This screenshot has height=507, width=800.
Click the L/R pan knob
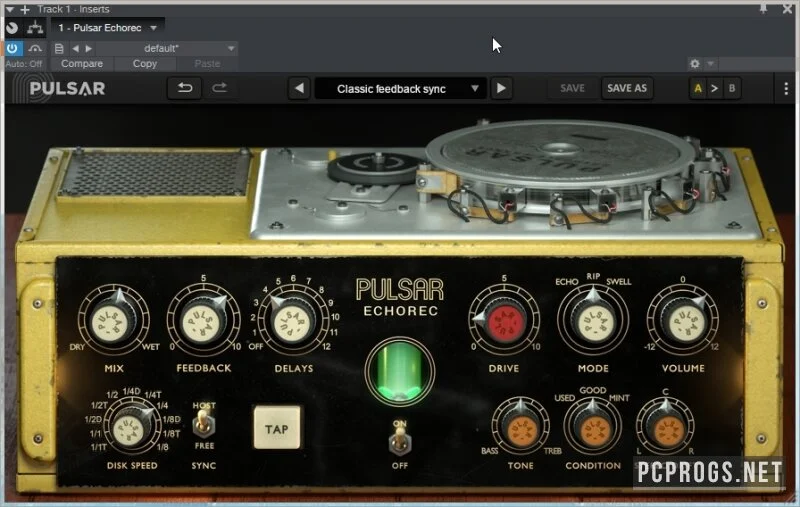click(x=665, y=427)
